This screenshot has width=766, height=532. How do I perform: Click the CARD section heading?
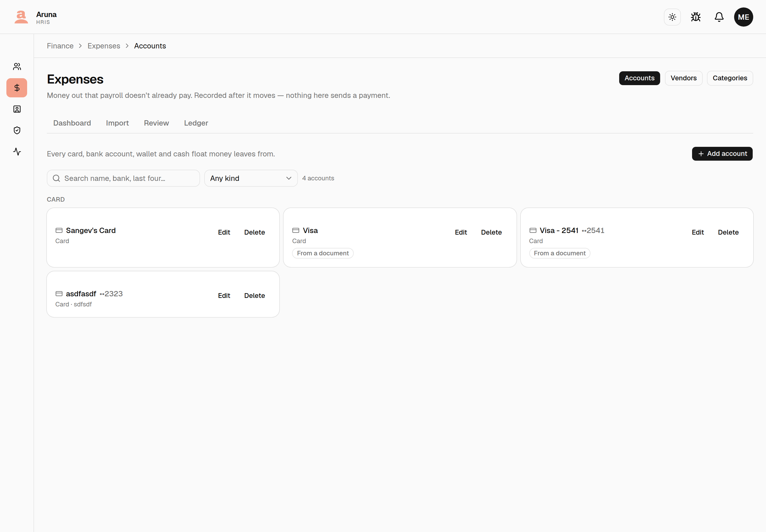(x=56, y=199)
